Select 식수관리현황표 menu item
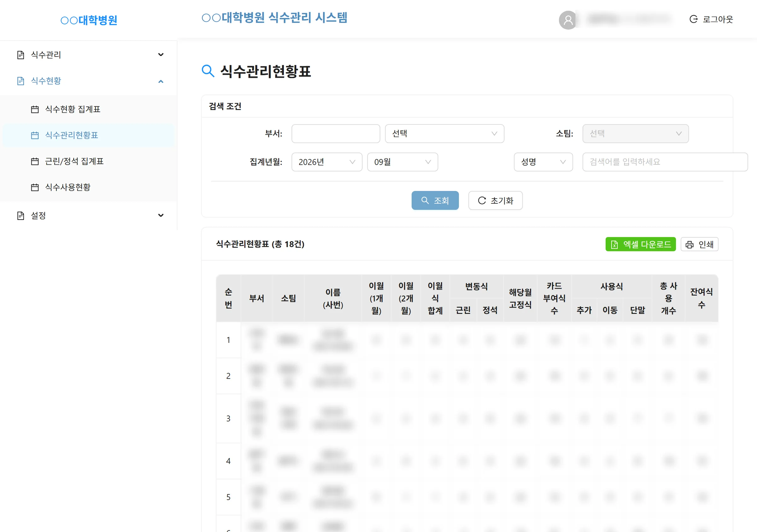The image size is (757, 532). coord(88,135)
